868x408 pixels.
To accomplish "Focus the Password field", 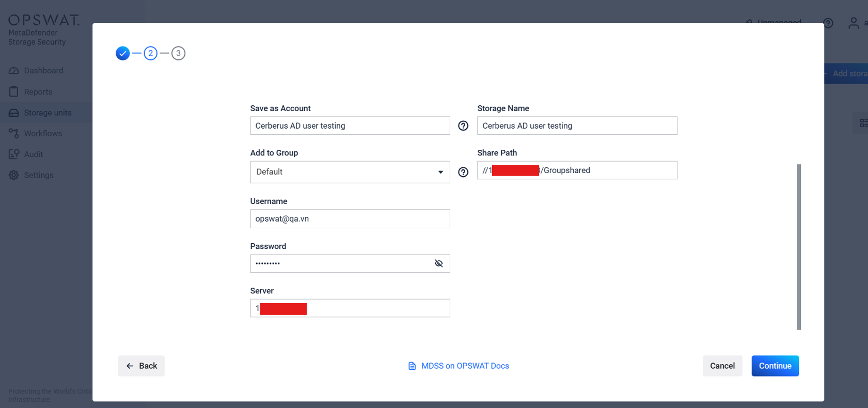I will pyautogui.click(x=350, y=263).
